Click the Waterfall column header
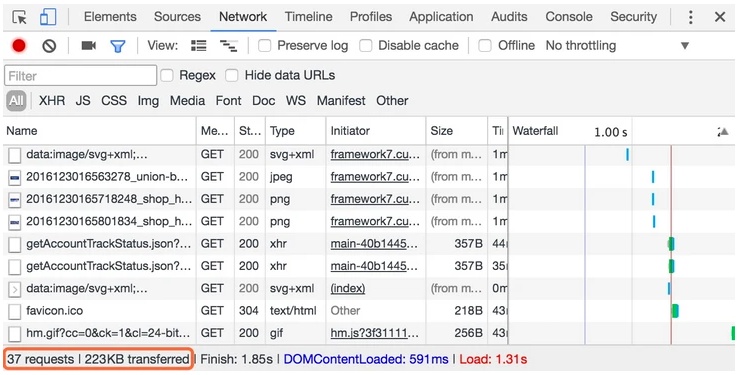The height and width of the screenshot is (375, 738). click(x=622, y=131)
